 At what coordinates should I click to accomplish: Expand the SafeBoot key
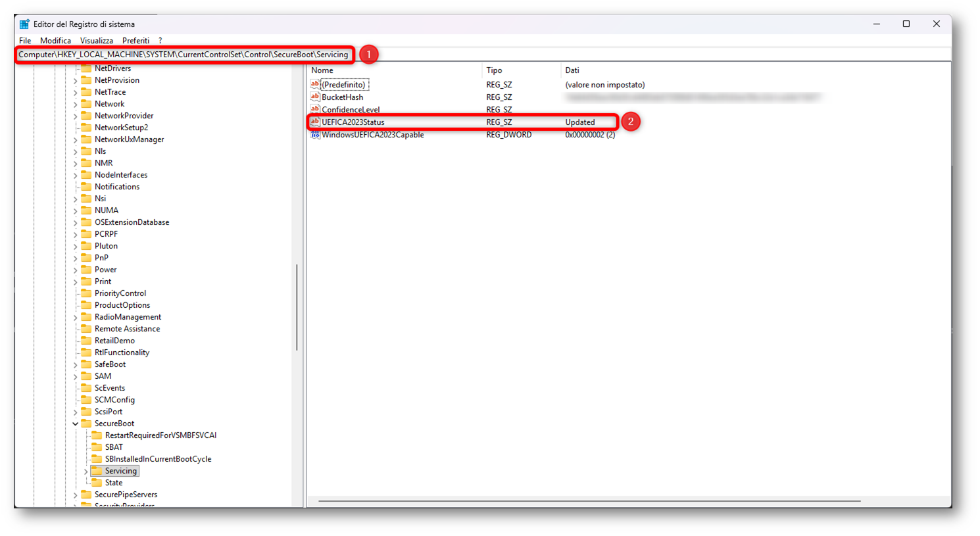coord(76,365)
